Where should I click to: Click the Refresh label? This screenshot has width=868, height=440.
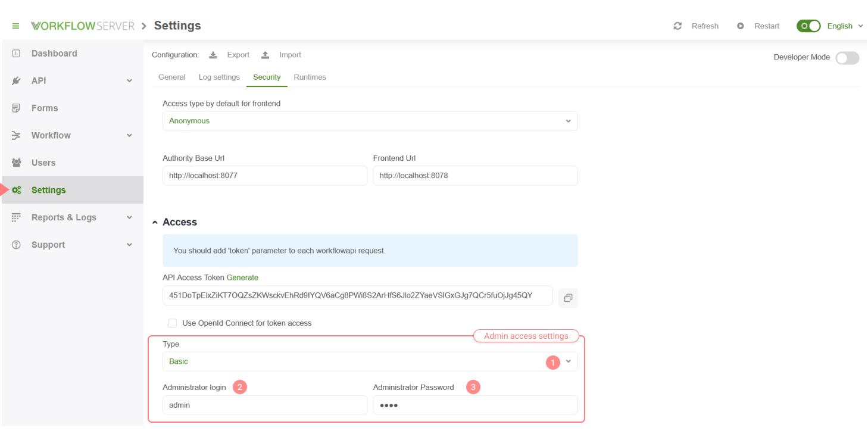pyautogui.click(x=705, y=26)
